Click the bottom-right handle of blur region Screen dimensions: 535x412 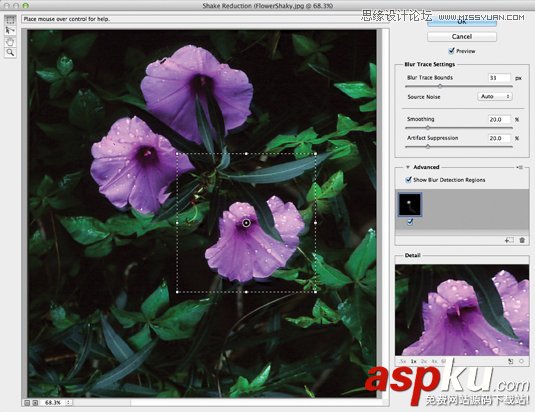(315, 292)
